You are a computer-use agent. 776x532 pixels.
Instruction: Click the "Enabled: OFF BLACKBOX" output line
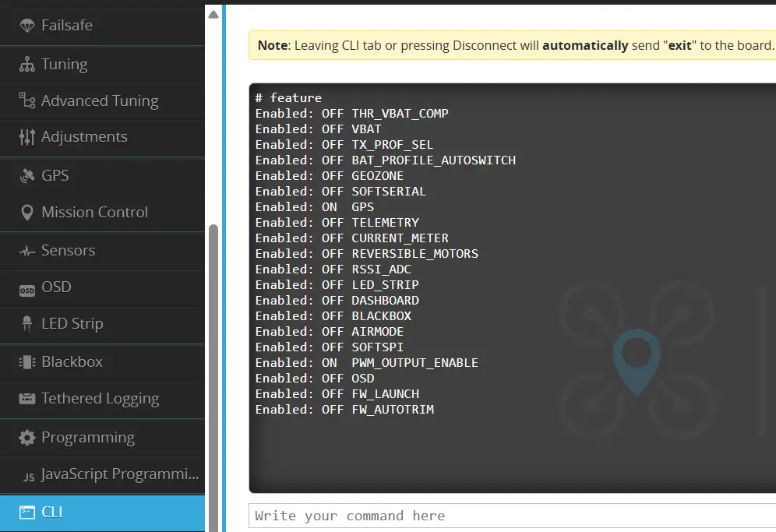333,316
